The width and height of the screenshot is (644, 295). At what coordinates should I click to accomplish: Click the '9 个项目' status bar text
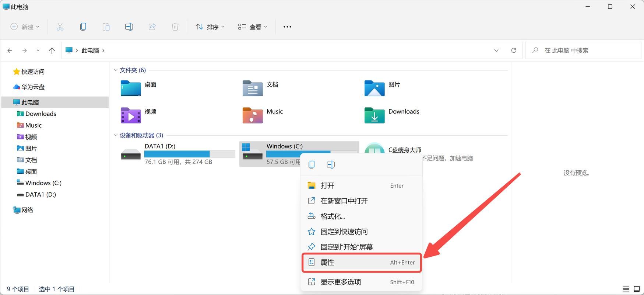(x=18, y=289)
